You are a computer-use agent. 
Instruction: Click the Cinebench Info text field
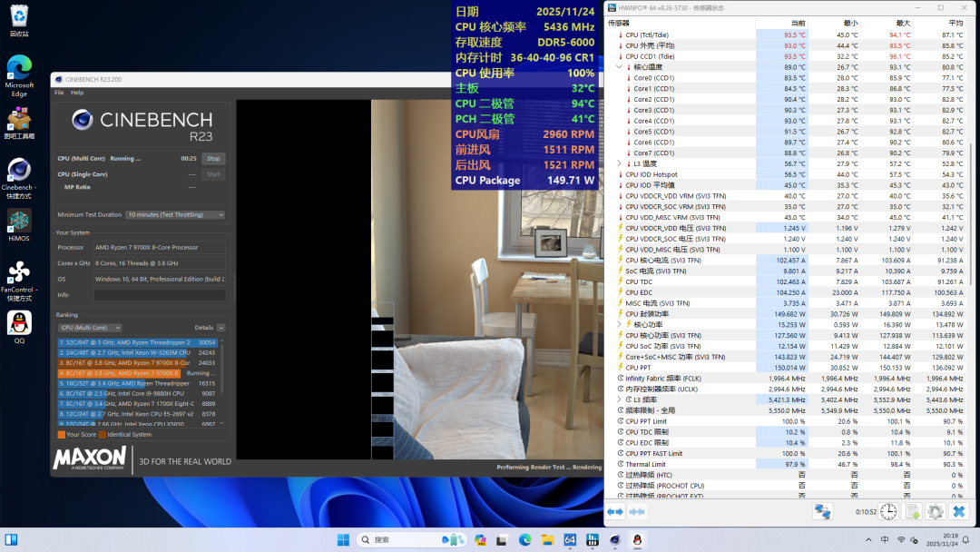[x=160, y=295]
